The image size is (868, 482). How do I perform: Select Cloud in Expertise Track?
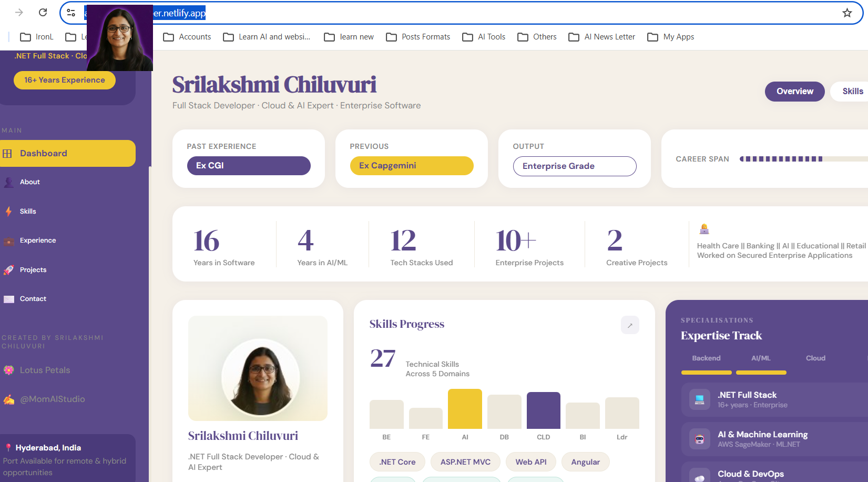(x=815, y=358)
